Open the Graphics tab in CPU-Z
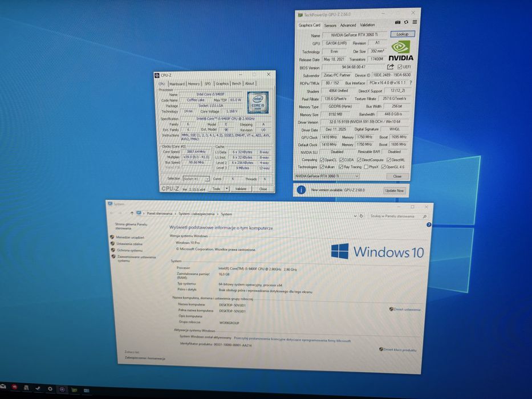532x399 pixels. [222, 83]
